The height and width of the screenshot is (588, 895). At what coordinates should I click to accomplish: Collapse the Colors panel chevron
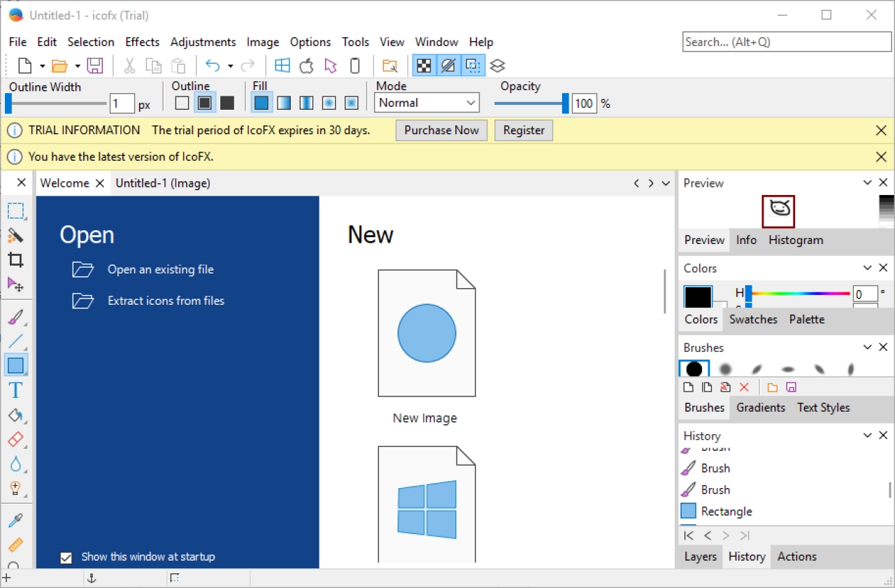[868, 268]
